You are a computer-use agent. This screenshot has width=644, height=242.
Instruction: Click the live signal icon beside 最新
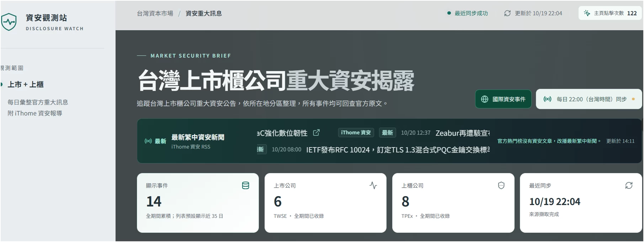click(148, 141)
